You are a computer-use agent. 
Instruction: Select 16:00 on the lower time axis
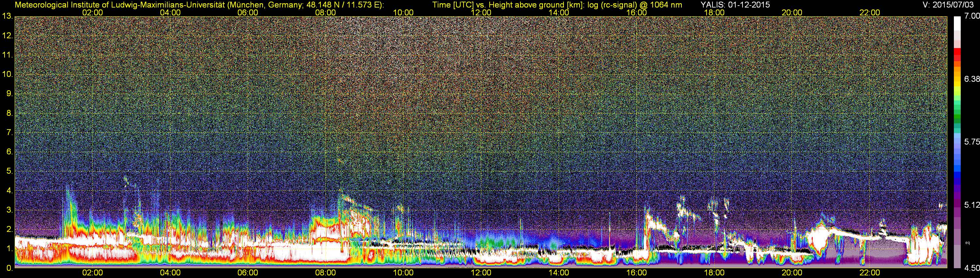pos(636,273)
